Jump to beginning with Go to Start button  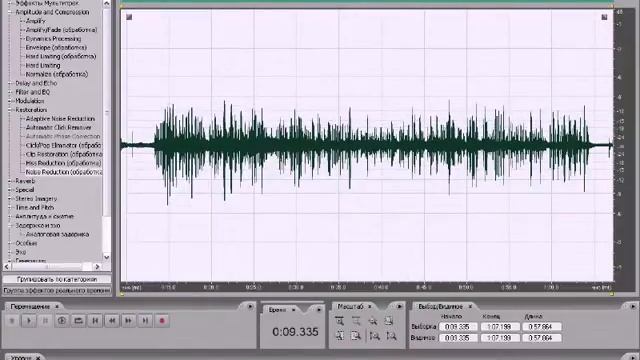96,321
